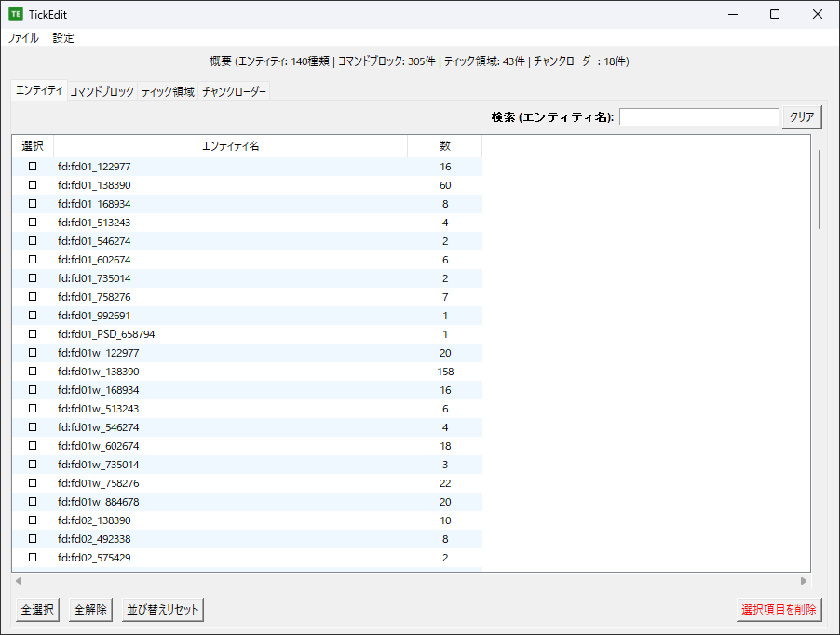Check the box for fd:fd01w_168934

(33, 390)
